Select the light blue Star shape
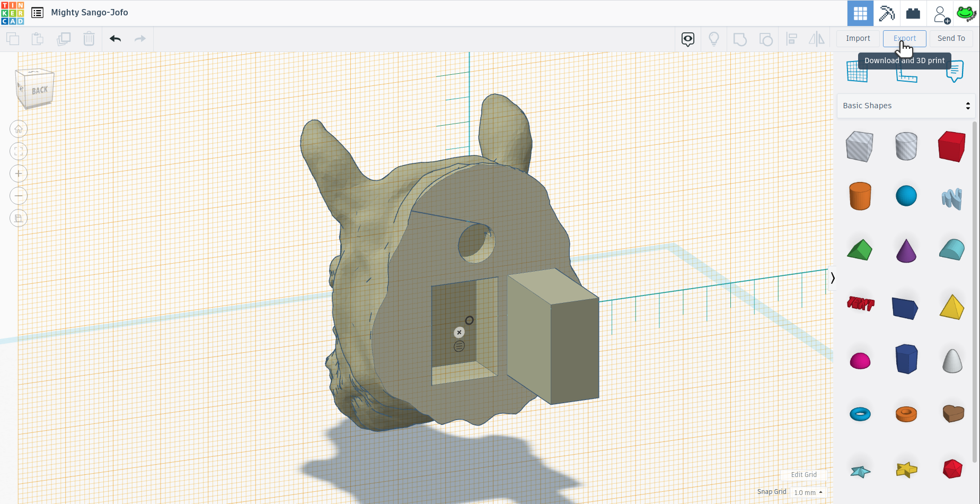Image resolution: width=980 pixels, height=504 pixels. click(x=860, y=471)
